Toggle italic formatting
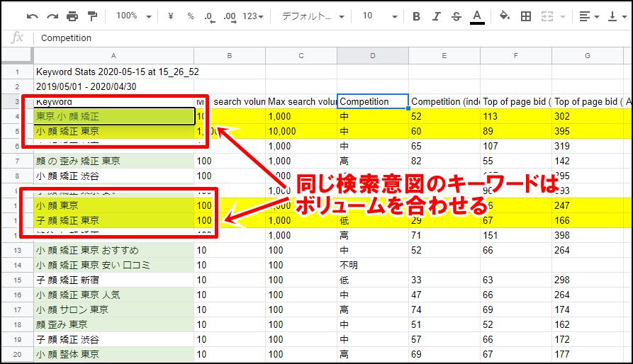Viewport: 633px width, 364px height. (437, 16)
